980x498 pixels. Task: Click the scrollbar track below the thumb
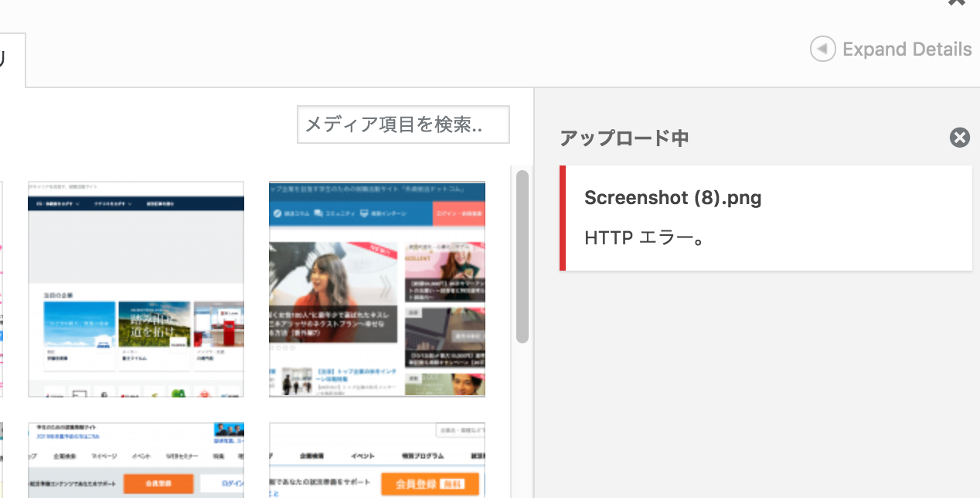pyautogui.click(x=522, y=418)
